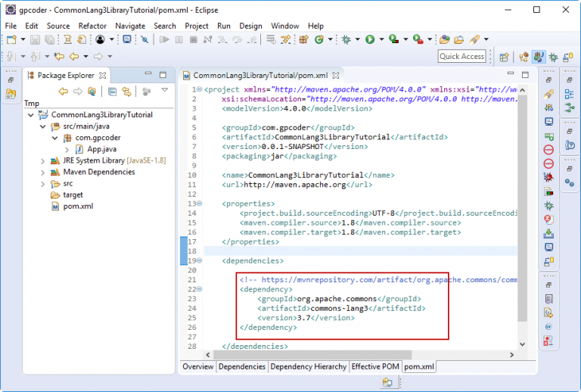Click the editor scroll-down arrow
Viewport: 581px width, 392px height.
click(523, 344)
